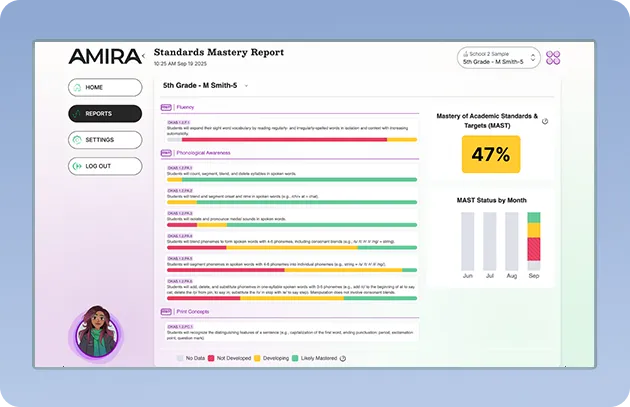Viewport: 630px width, 407px height.
Task: Click the No Data gray legend swatch
Action: pyautogui.click(x=180, y=358)
